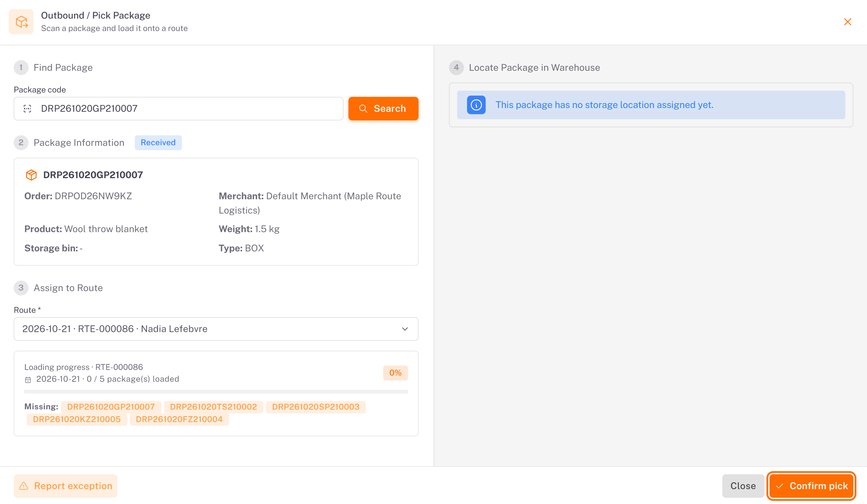
Task: Click step 3 Assign to Route heading
Action: 68,288
